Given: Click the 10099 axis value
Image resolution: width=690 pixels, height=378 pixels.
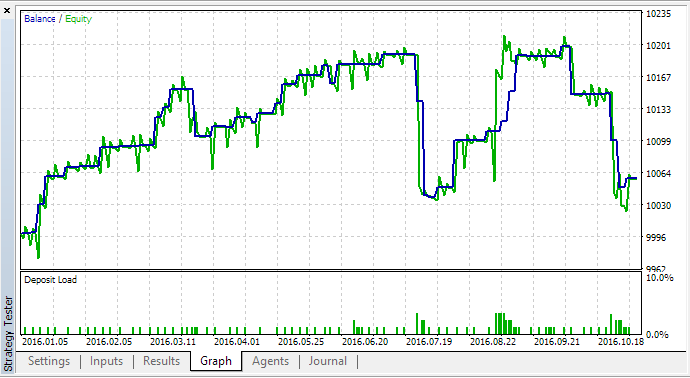Looking at the screenshot, I should pyautogui.click(x=658, y=141).
